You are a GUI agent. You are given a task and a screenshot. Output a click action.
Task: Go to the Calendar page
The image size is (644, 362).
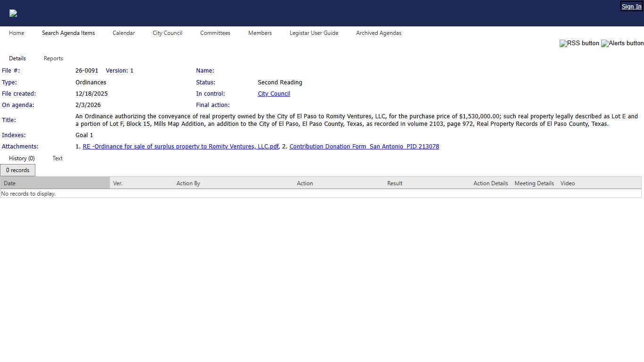point(124,33)
